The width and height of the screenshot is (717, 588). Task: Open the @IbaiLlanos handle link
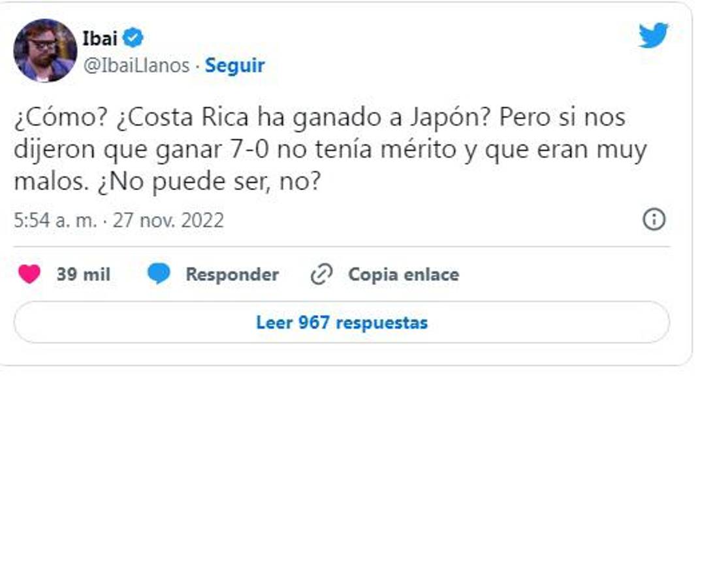(x=136, y=65)
